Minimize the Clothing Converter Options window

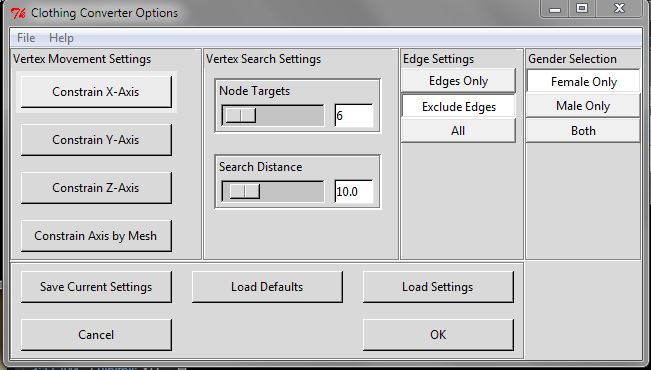pos(555,9)
